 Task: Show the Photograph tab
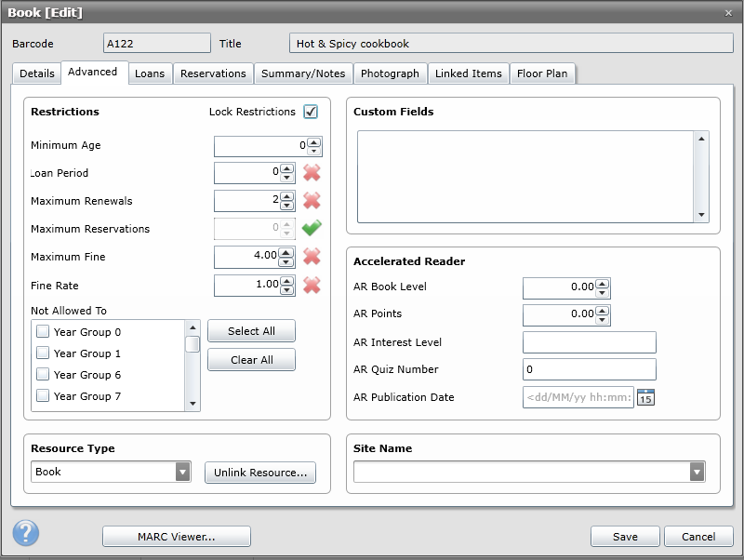[x=390, y=73]
